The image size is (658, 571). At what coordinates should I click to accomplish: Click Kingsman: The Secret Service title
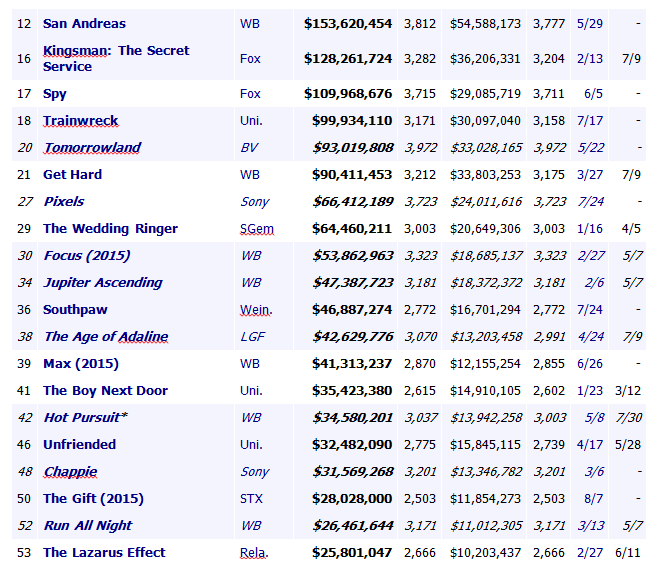point(115,58)
